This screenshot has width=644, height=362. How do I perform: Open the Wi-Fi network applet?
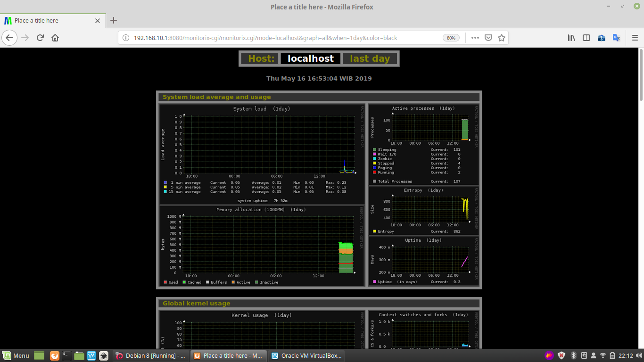[x=603, y=355]
